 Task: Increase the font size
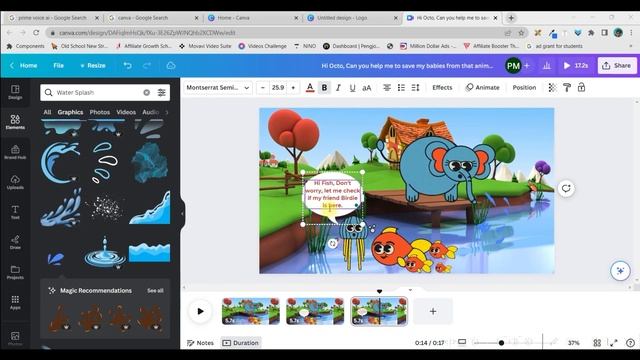pyautogui.click(x=293, y=87)
